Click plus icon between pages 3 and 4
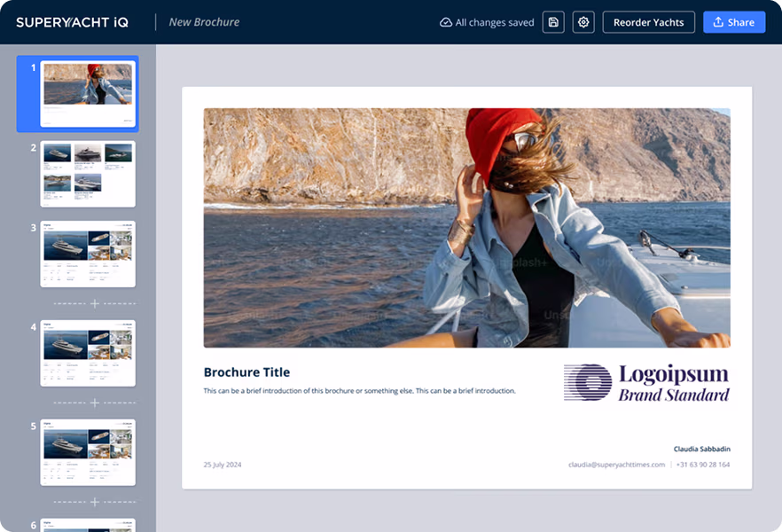The image size is (782, 532). click(x=95, y=303)
